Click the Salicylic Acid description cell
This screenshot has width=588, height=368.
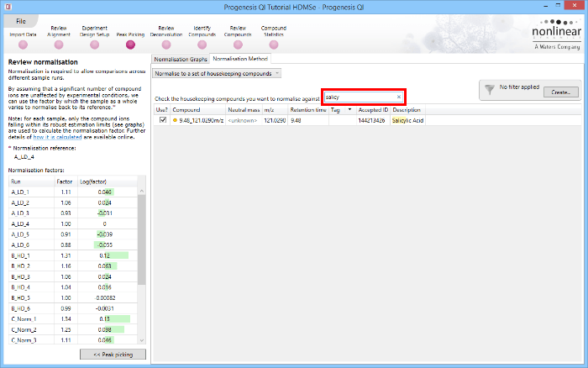click(407, 120)
